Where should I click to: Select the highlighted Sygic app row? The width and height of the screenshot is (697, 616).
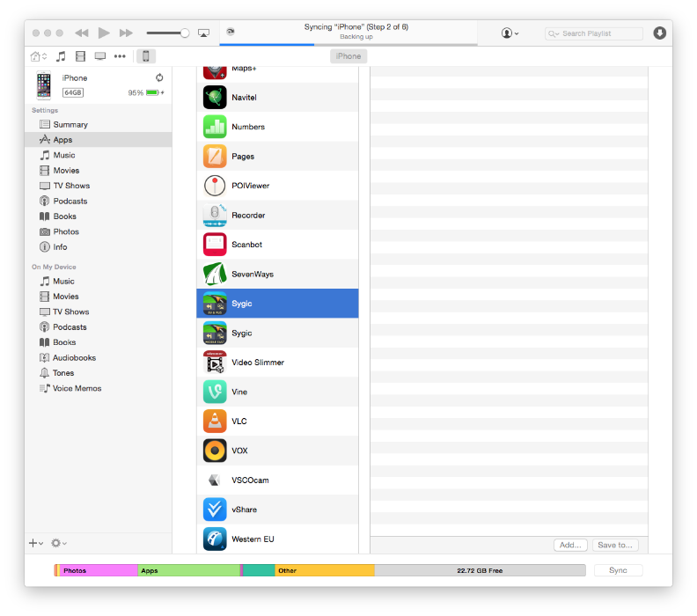(277, 304)
